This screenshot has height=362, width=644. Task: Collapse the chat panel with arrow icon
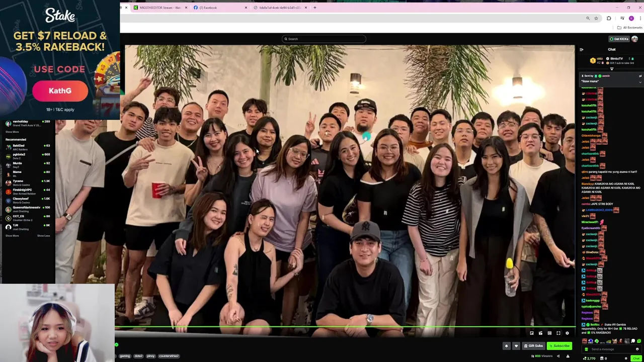coord(582,49)
